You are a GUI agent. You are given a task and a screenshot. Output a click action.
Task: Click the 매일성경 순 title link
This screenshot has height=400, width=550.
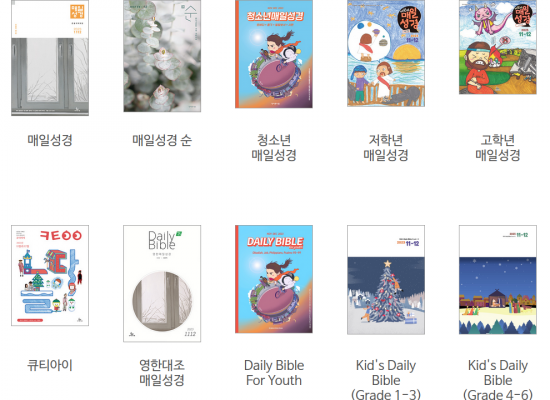tap(162, 140)
